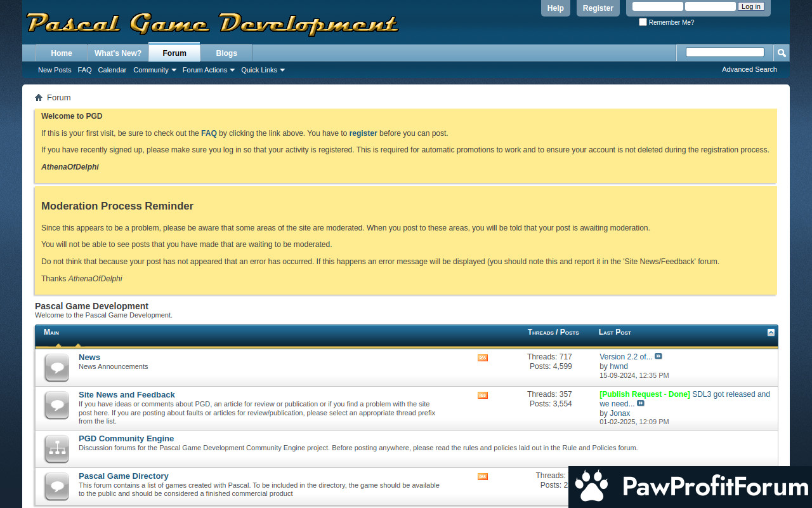Click the Forum breadcrumb text
812x508 pixels.
[x=59, y=97]
